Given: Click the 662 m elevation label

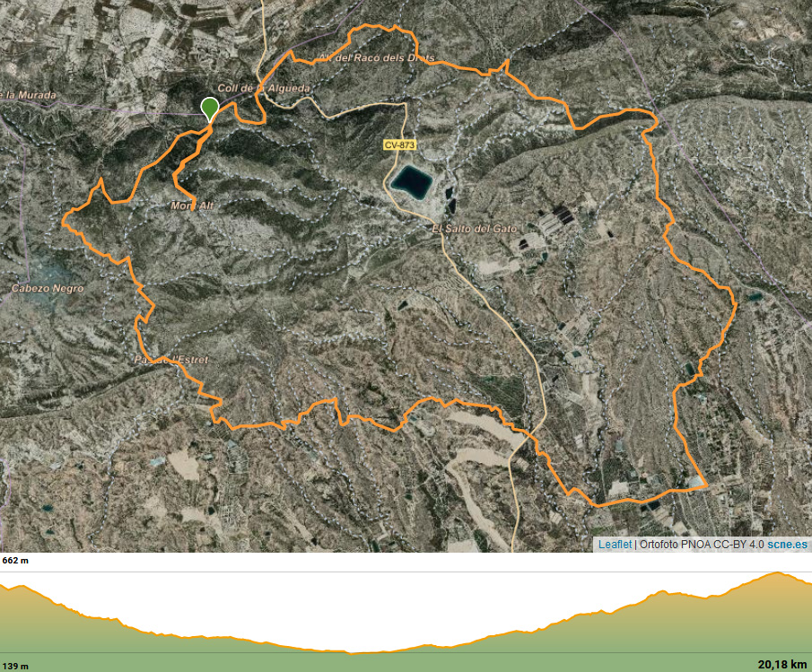Looking at the screenshot, I should [15, 561].
